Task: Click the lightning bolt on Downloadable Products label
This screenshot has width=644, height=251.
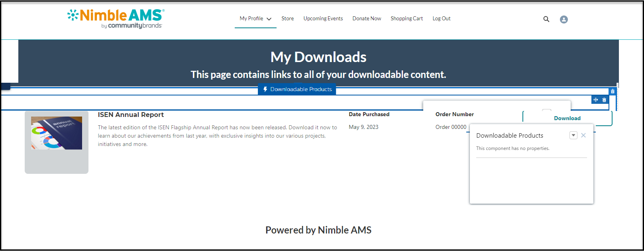Action: click(265, 89)
